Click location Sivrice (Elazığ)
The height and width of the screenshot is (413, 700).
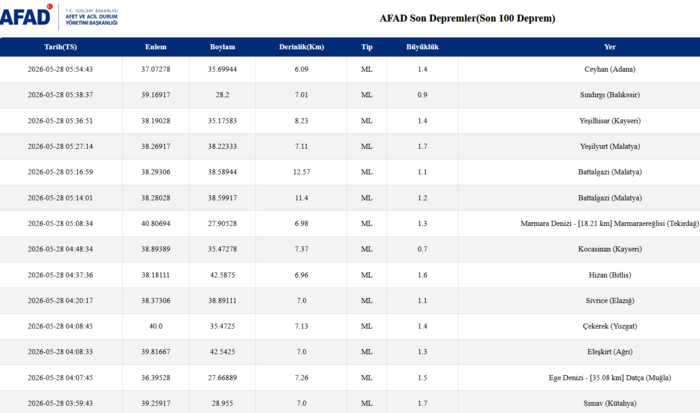coord(610,300)
